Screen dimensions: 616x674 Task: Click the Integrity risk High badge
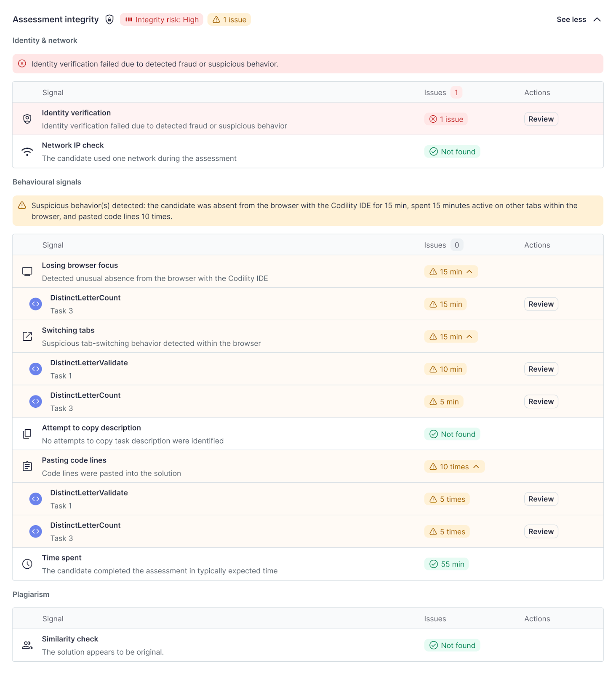(161, 19)
